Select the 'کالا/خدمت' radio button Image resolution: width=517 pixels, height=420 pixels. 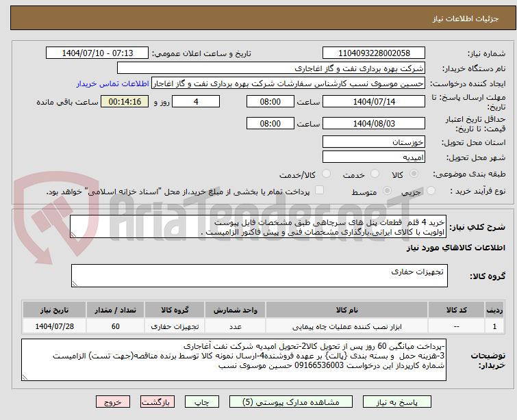(326, 174)
